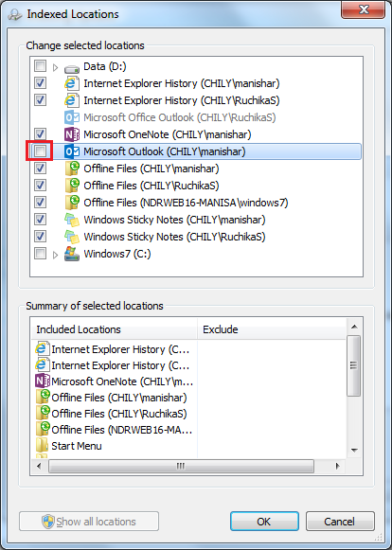Click Show all locations button
Image resolution: width=392 pixels, height=550 pixels.
pos(89,522)
